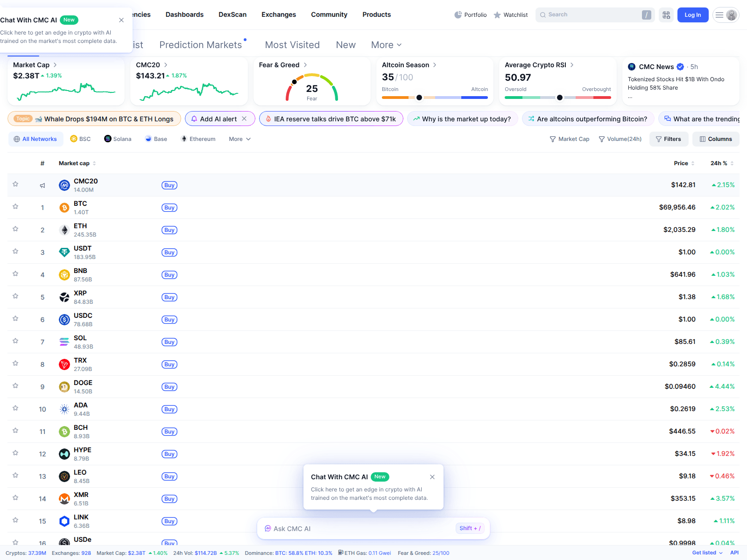This screenshot has height=560, width=747.
Task: Sort table by 24h % column
Action: 722,163
